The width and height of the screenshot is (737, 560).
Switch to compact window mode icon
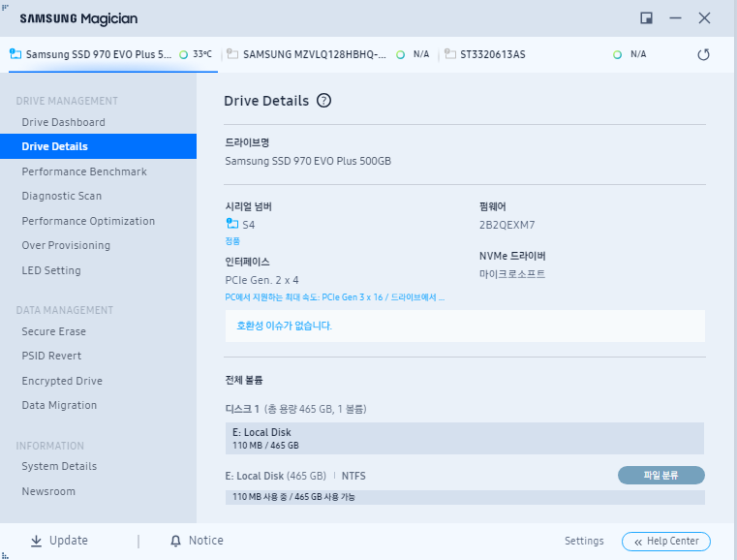[646, 18]
